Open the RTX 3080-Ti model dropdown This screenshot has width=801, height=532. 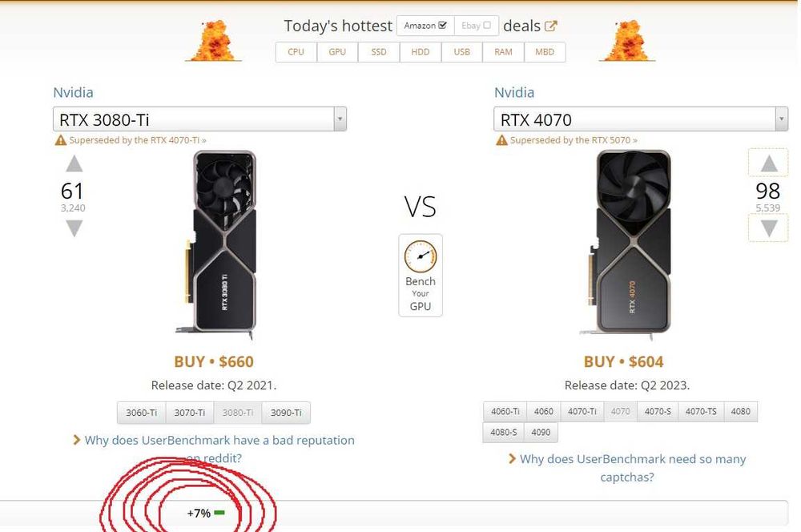(340, 119)
